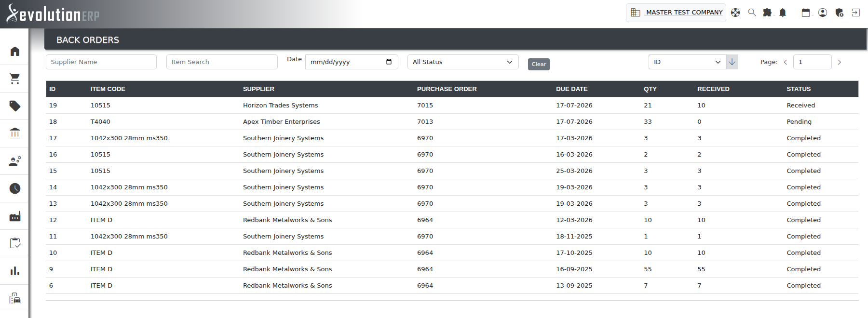Viewport: 868px width, 318px height.
Task: Click the PURCHASE ORDER column header
Action: [x=447, y=89]
